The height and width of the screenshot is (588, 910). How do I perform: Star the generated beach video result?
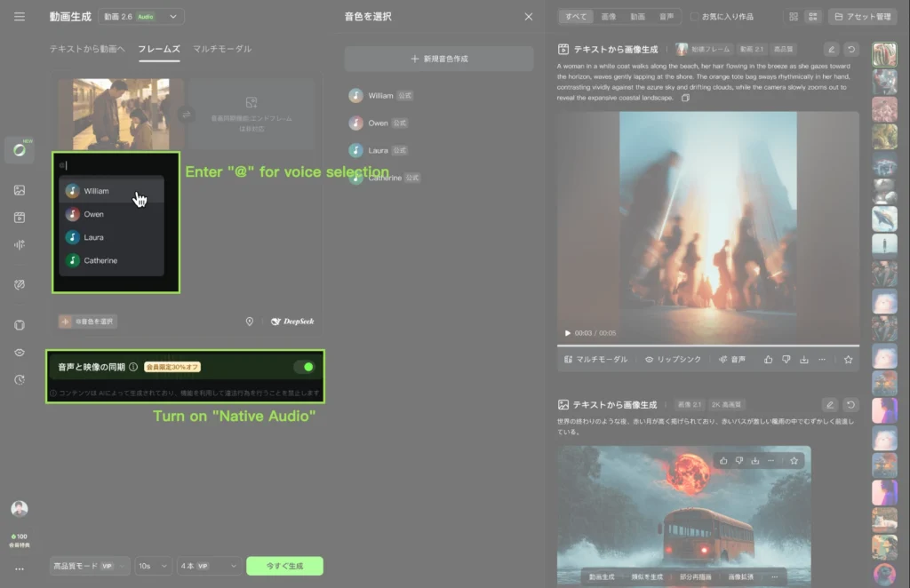[x=849, y=359]
